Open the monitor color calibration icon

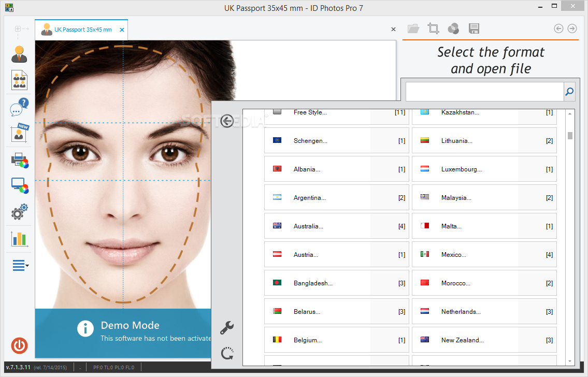[20, 185]
